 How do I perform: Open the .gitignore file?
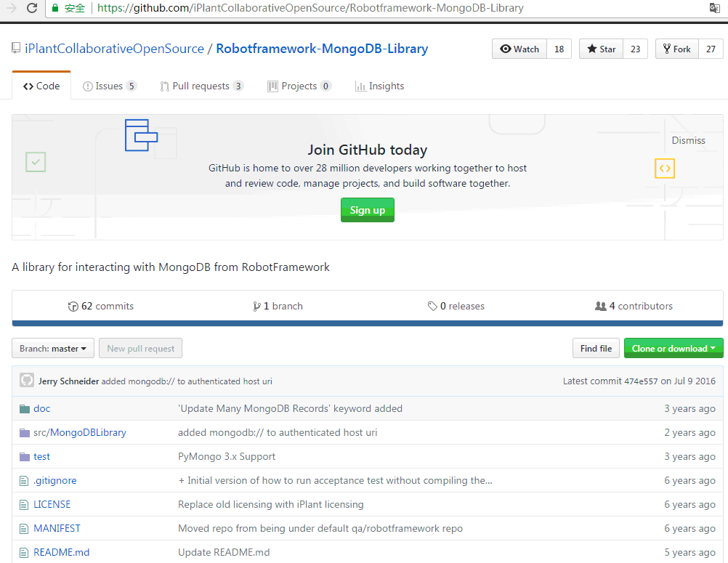(x=54, y=481)
